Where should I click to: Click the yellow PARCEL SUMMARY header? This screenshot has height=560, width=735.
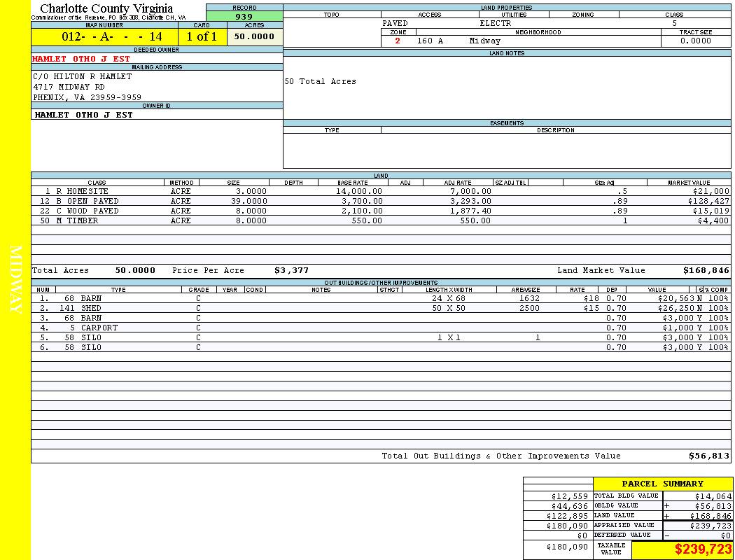point(662,484)
